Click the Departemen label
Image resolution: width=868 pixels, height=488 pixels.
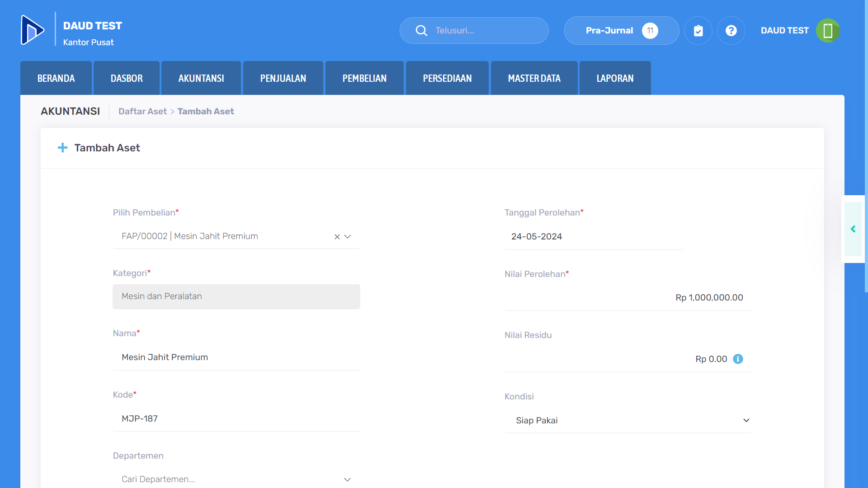click(138, 455)
